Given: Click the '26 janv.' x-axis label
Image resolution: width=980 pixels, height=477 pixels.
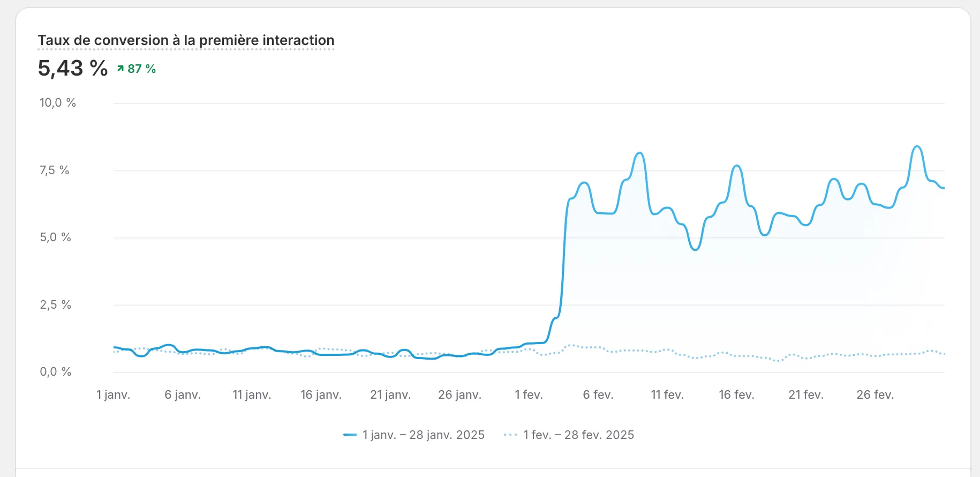Looking at the screenshot, I should coord(459,395).
